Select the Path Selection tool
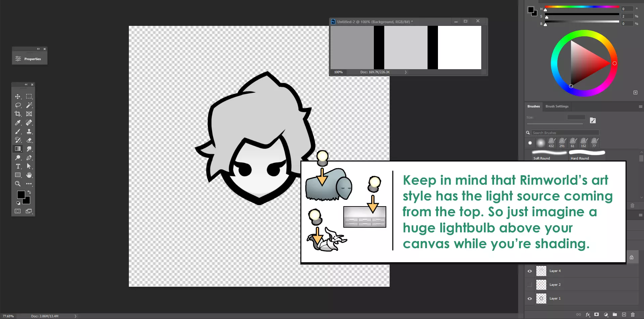644x319 pixels. [29, 167]
